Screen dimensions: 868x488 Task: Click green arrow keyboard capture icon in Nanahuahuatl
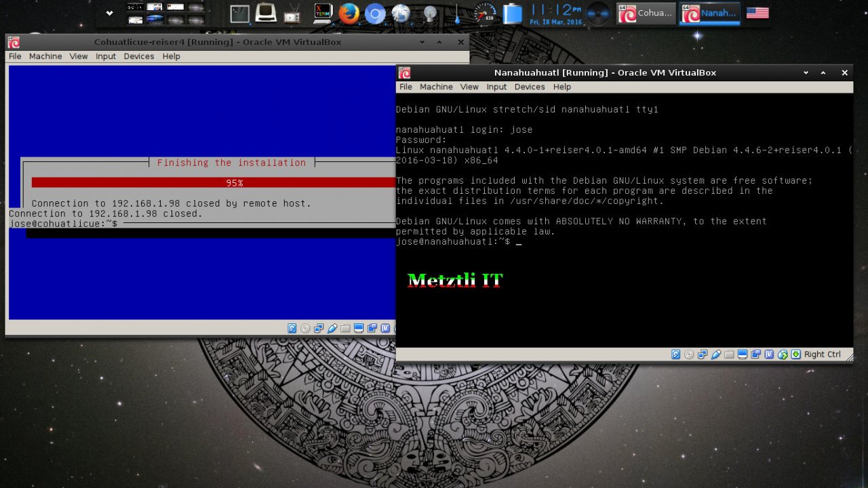pyautogui.click(x=796, y=354)
